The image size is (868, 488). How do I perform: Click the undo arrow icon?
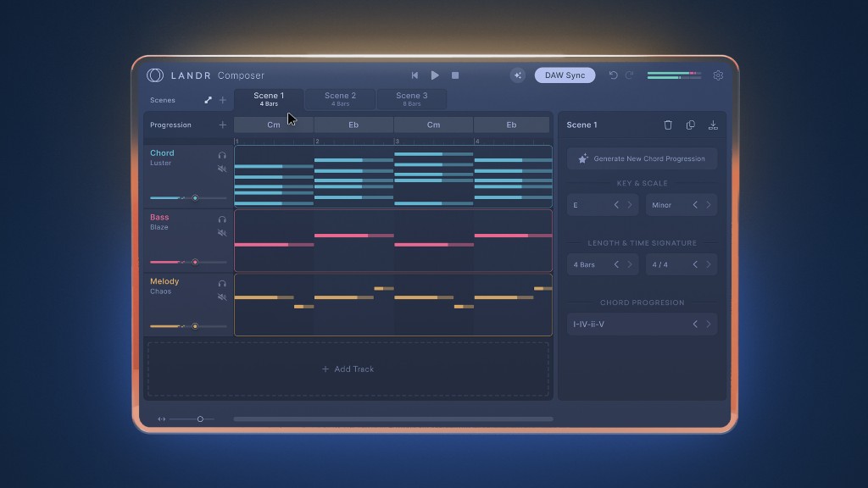pos(613,75)
